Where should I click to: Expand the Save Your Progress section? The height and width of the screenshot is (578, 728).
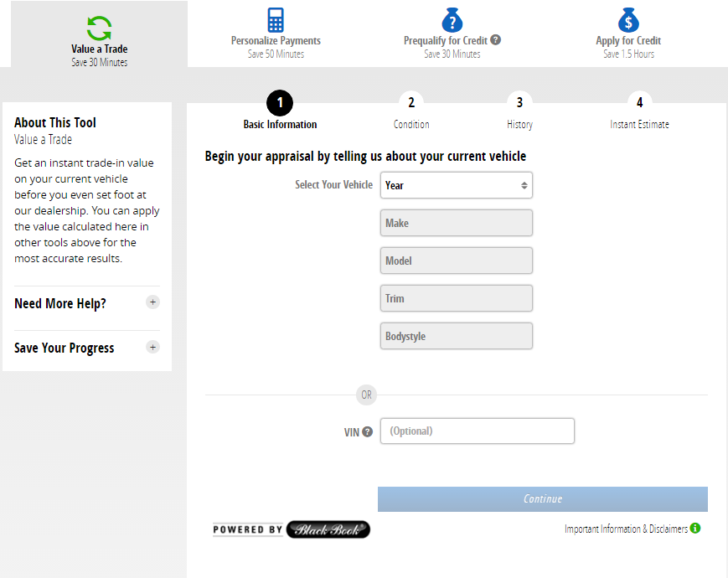[x=152, y=347]
